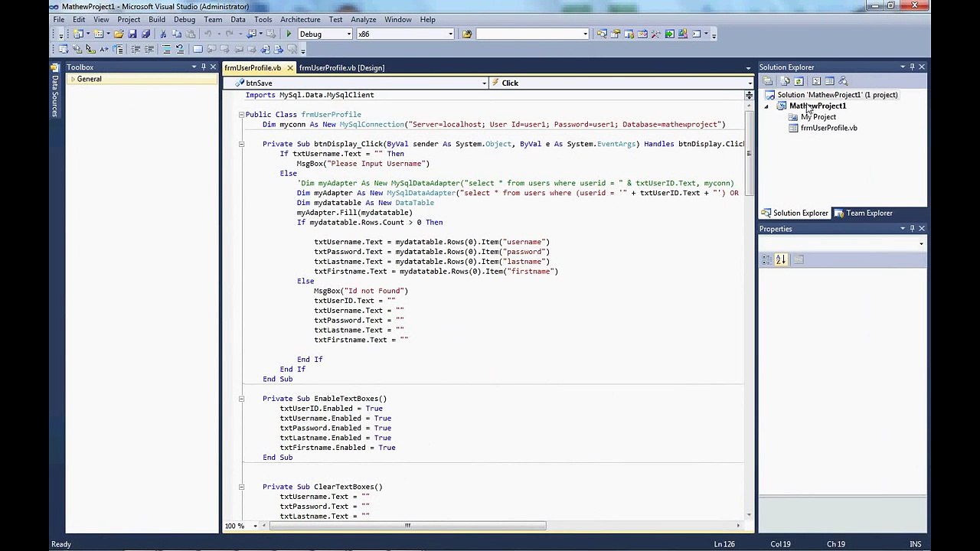Select Solution 'MathewProject1' root node
980x551 pixels.
pyautogui.click(x=838, y=95)
